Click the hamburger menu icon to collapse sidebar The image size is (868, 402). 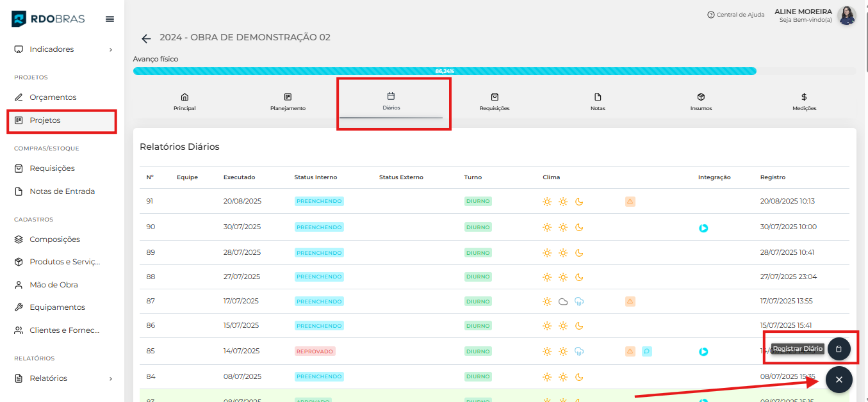click(110, 19)
